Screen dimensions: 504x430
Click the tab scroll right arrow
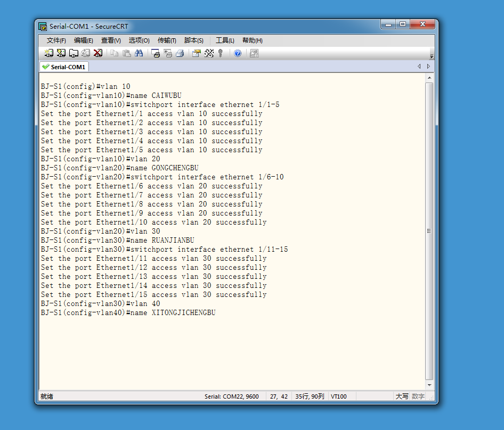(428, 66)
